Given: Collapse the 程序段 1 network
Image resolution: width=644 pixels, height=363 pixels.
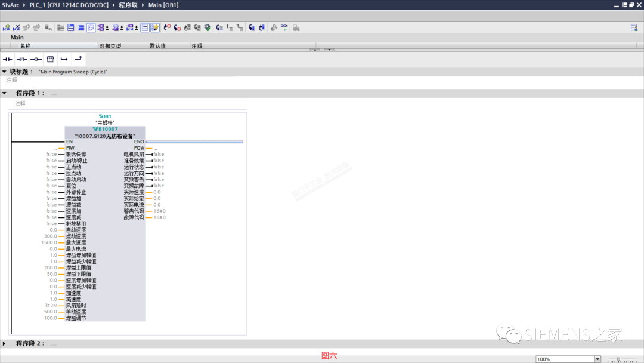Looking at the screenshot, I should coord(5,93).
